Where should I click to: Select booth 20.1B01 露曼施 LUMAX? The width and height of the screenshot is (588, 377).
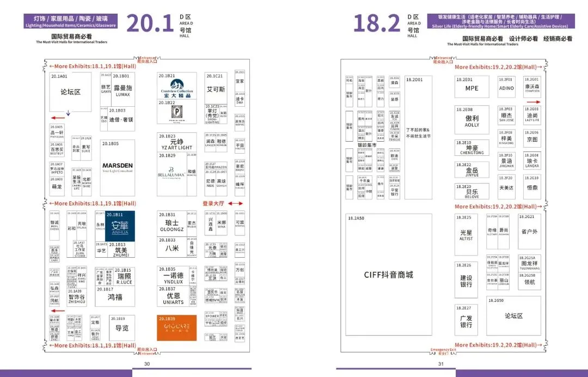pos(123,89)
